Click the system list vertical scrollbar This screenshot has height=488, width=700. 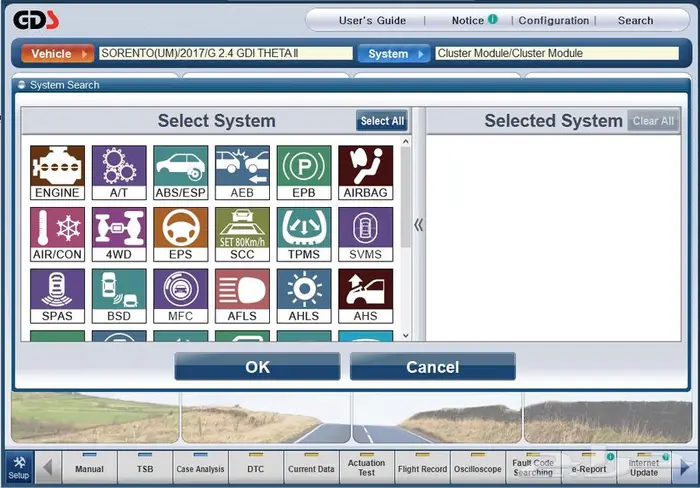405,200
